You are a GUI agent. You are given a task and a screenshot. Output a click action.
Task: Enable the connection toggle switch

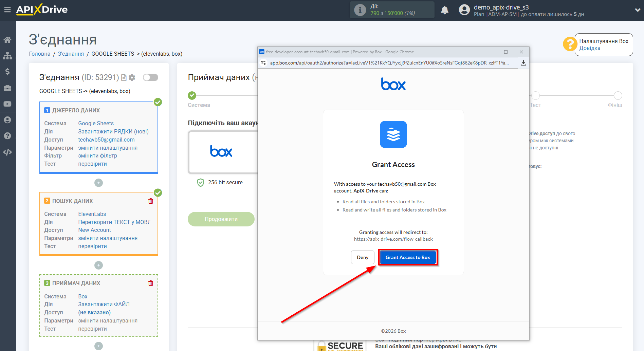[150, 77]
